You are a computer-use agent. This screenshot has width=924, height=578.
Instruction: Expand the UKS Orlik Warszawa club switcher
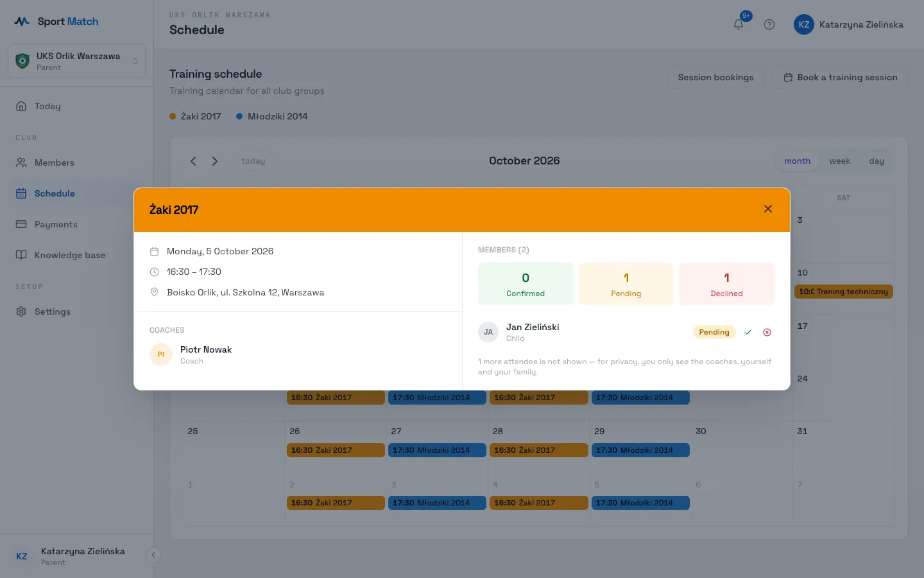coord(76,61)
